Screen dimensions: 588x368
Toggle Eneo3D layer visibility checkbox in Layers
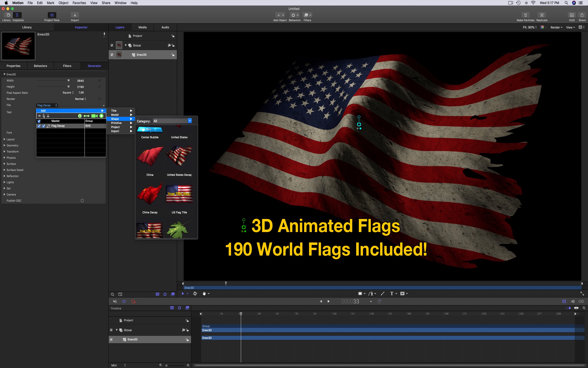tap(112, 55)
